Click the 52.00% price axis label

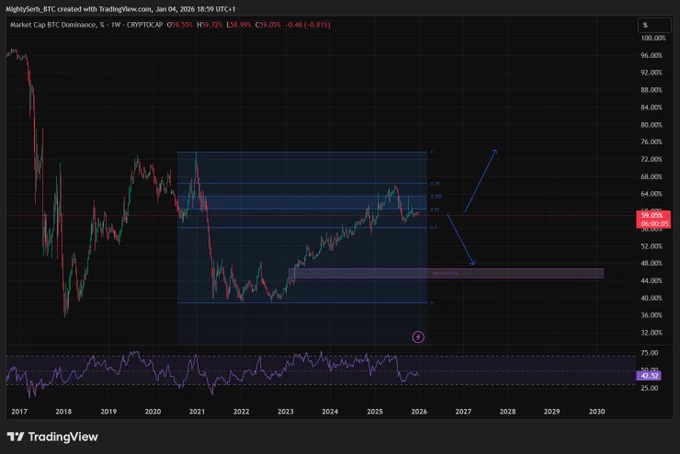pos(651,246)
